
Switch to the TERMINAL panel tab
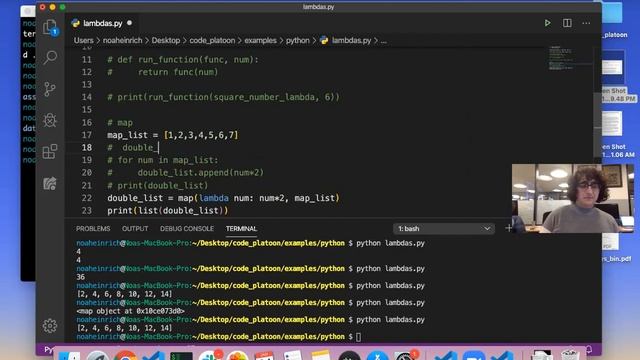point(241,229)
